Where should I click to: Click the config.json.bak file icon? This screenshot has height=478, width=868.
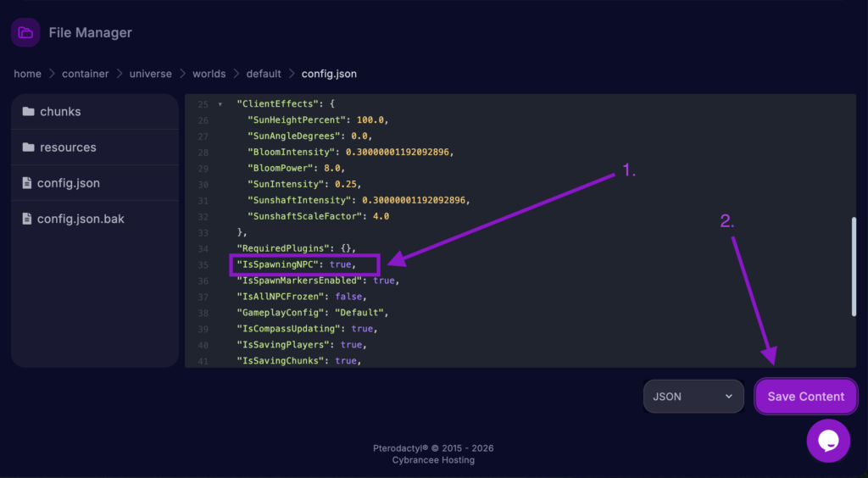coord(28,219)
